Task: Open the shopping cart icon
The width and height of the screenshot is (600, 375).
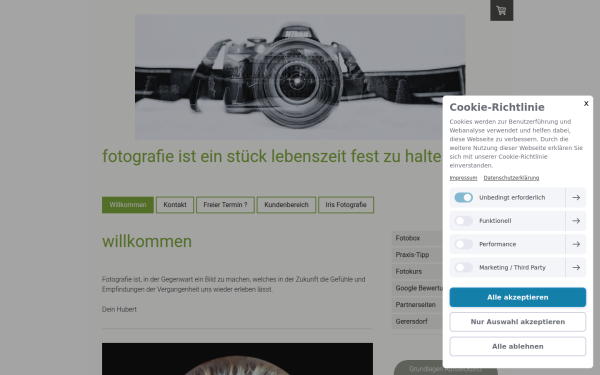Action: pos(501,10)
